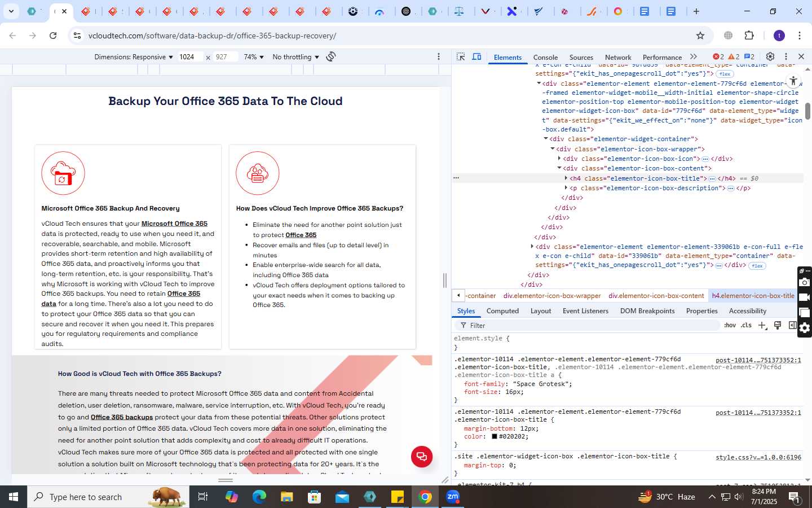The width and height of the screenshot is (812, 508).
Task: Toggle the computed styles sidebar icon
Action: point(792,325)
